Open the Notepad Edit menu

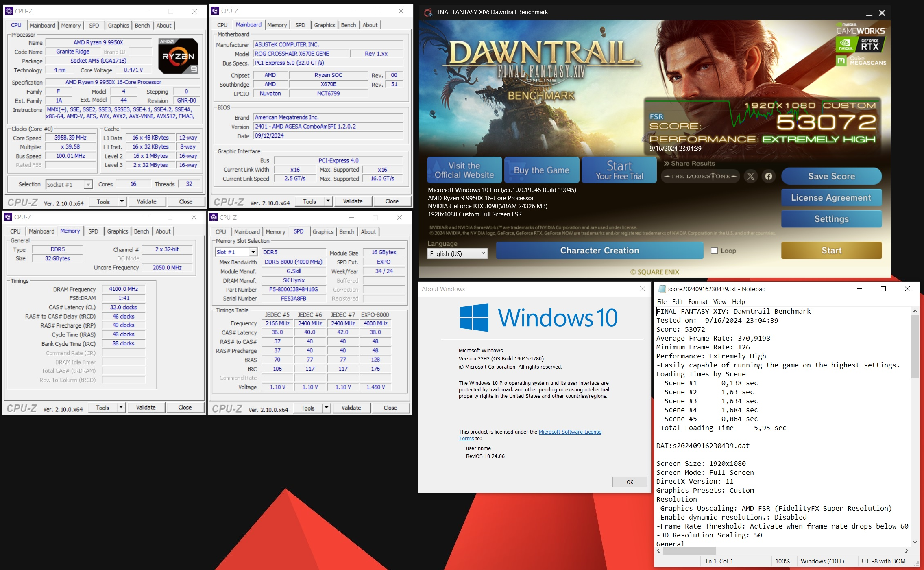click(678, 301)
